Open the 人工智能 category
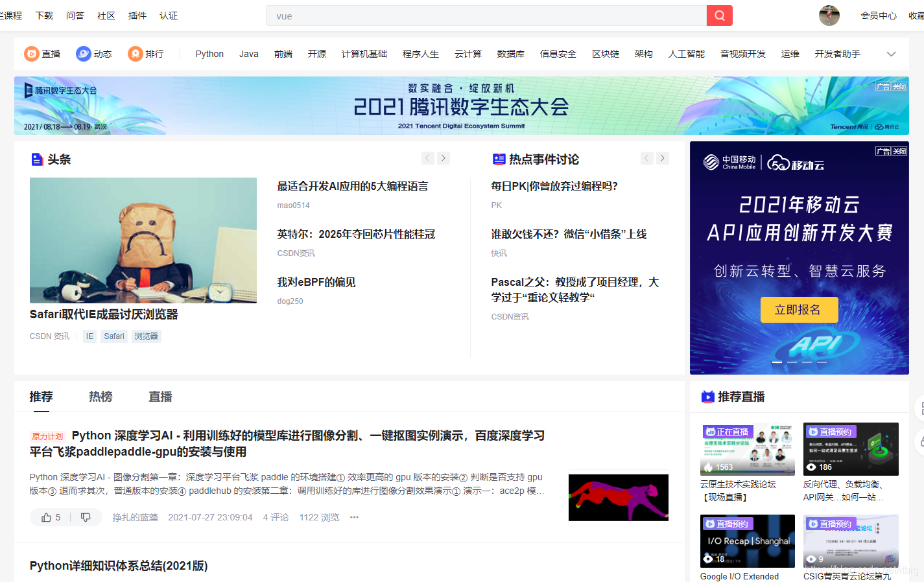Viewport: 924px width, 582px height. 687,54
